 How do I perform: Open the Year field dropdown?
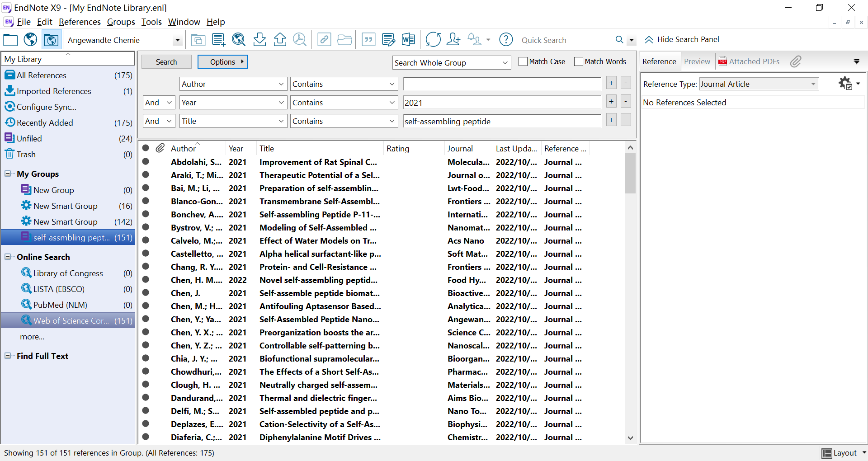pyautogui.click(x=233, y=103)
